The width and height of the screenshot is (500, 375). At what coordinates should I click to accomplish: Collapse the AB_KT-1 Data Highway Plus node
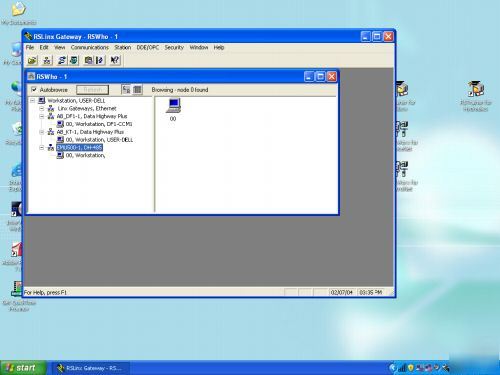click(x=42, y=132)
